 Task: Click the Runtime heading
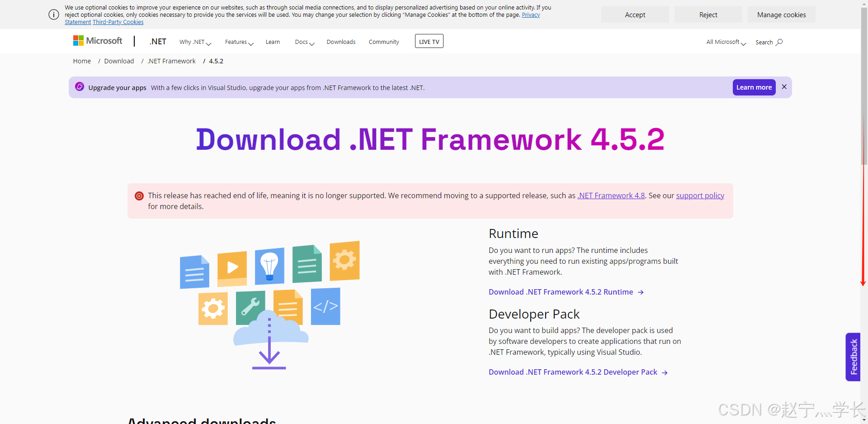[x=514, y=233]
